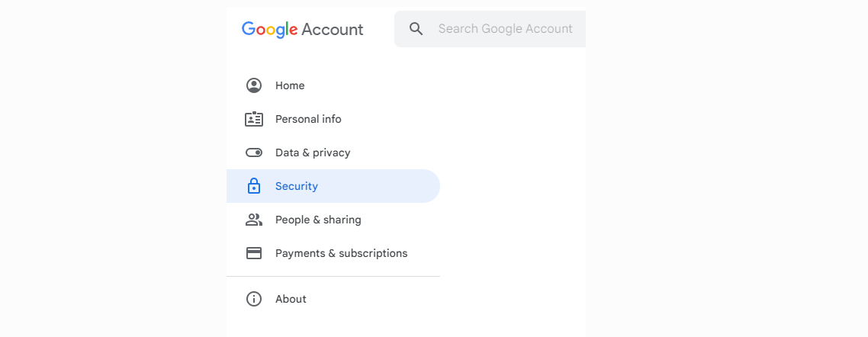Image resolution: width=868 pixels, height=337 pixels.
Task: Open the About page link
Action: [291, 299]
